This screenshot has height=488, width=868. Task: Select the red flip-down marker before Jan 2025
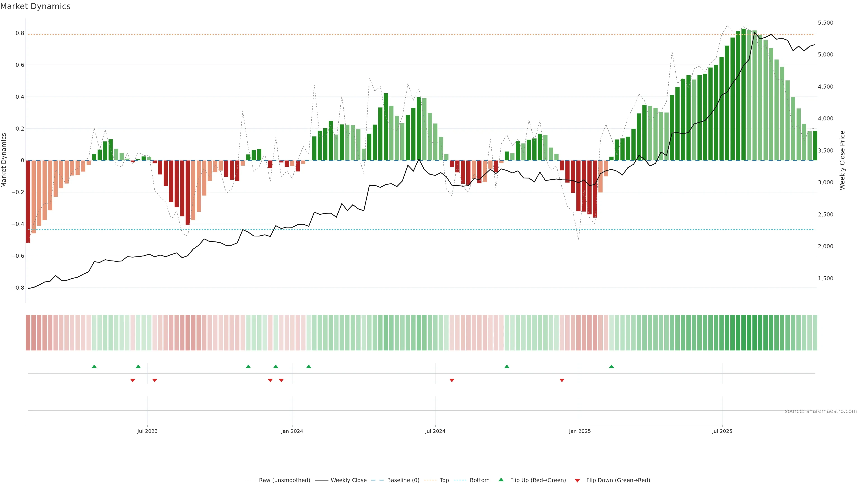click(562, 380)
